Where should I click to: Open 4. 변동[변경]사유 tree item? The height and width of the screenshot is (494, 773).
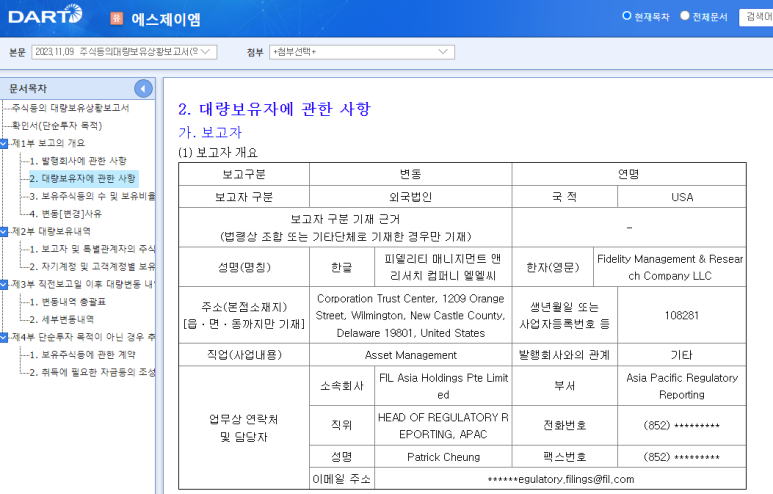click(66, 213)
